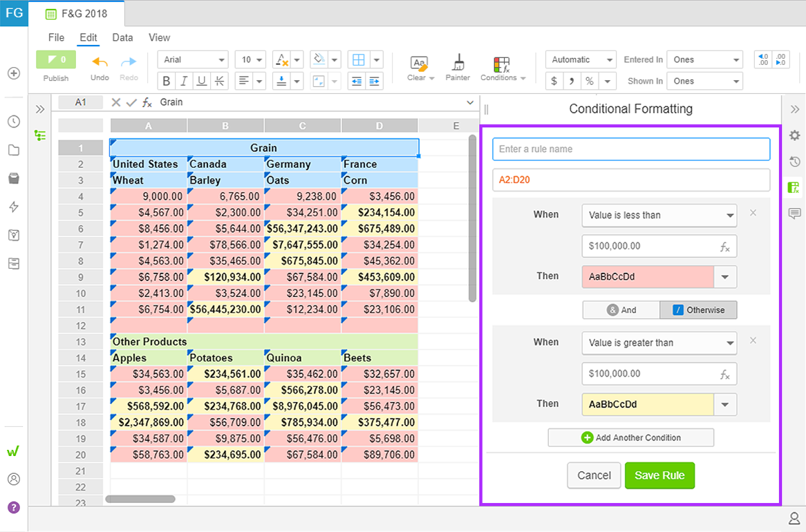
Task: Open the font size 10 dropdown
Action: pyautogui.click(x=250, y=59)
